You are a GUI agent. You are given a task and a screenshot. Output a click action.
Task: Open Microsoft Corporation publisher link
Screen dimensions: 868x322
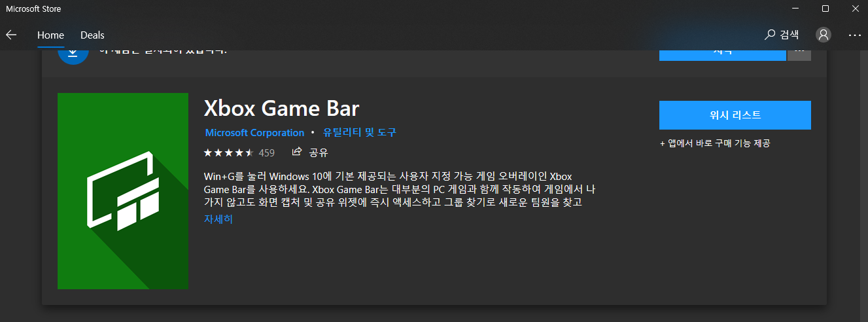point(254,133)
